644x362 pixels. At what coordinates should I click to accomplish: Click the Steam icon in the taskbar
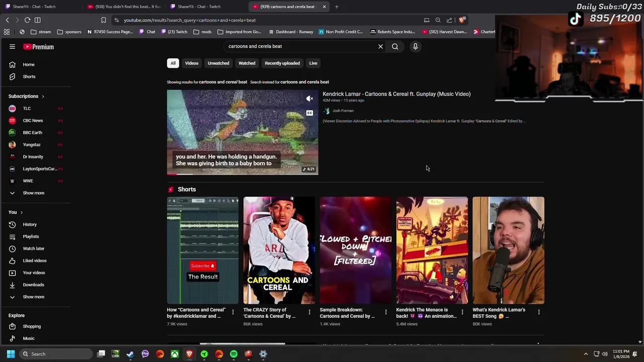click(x=130, y=354)
